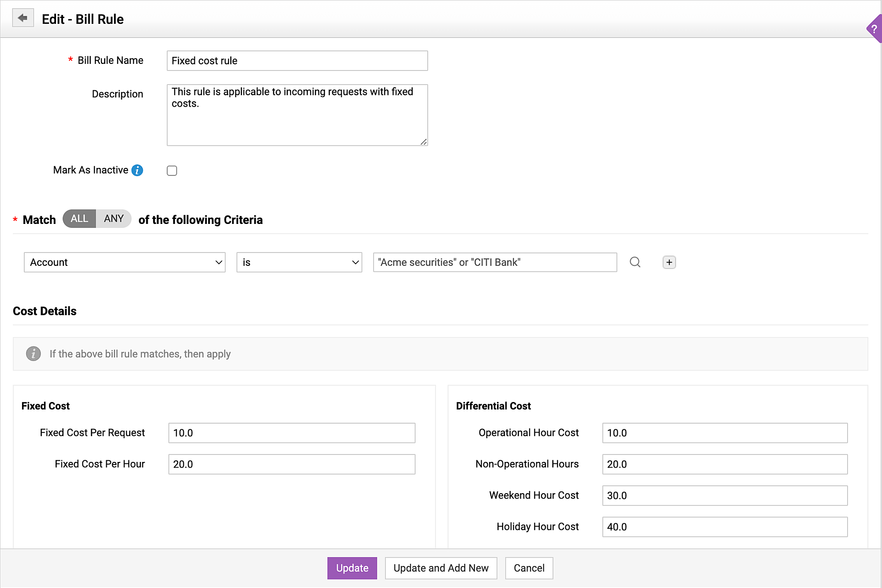Switch match mode to ALL
Image resolution: width=882 pixels, height=588 pixels.
coord(79,219)
